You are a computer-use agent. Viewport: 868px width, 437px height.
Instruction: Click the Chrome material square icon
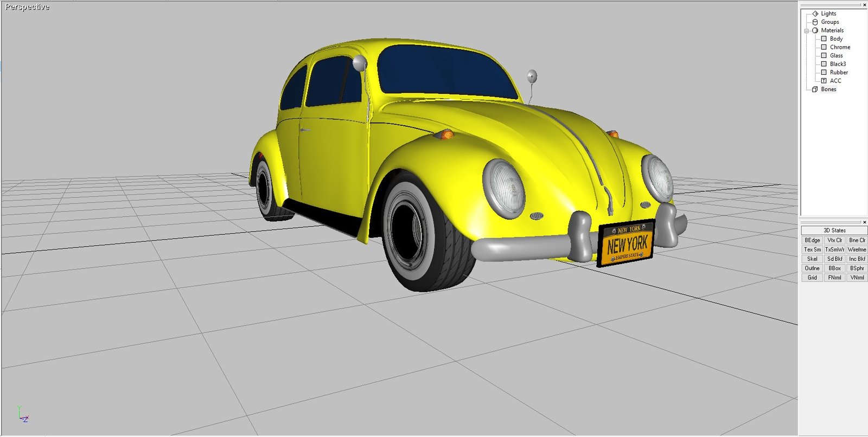(824, 47)
